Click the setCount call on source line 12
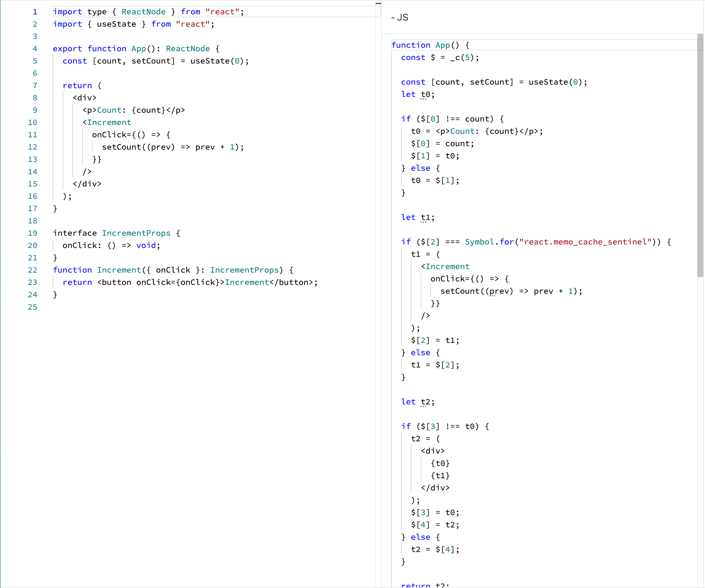 (x=173, y=147)
